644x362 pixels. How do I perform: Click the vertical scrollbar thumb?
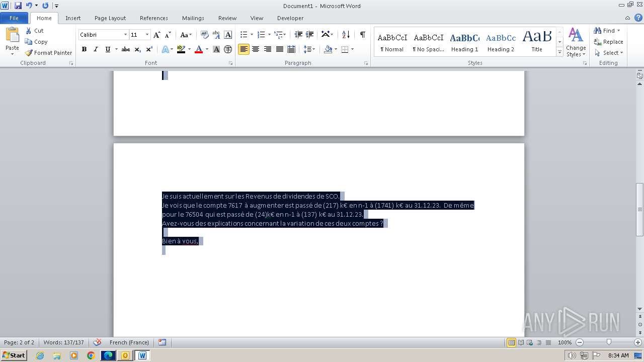click(639, 209)
